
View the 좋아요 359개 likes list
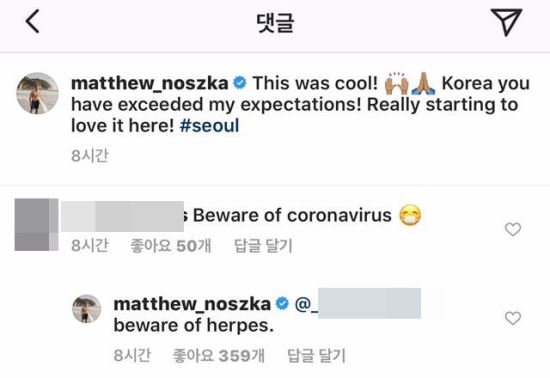point(219,356)
